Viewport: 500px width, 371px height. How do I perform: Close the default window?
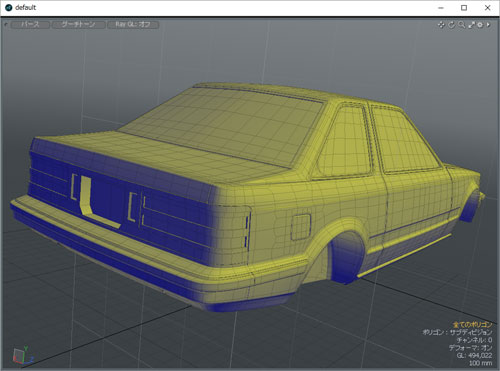(487, 8)
